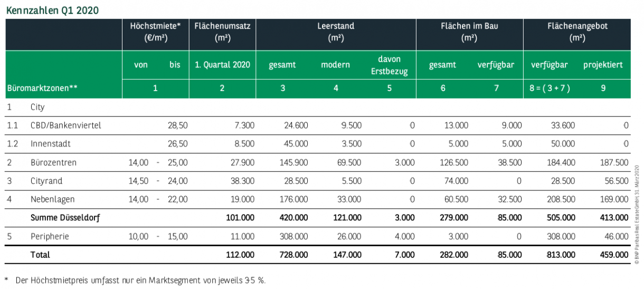Image resolution: width=644 pixels, height=289 pixels.
Task: Select the Flächenangebot column header
Action: (x=577, y=32)
